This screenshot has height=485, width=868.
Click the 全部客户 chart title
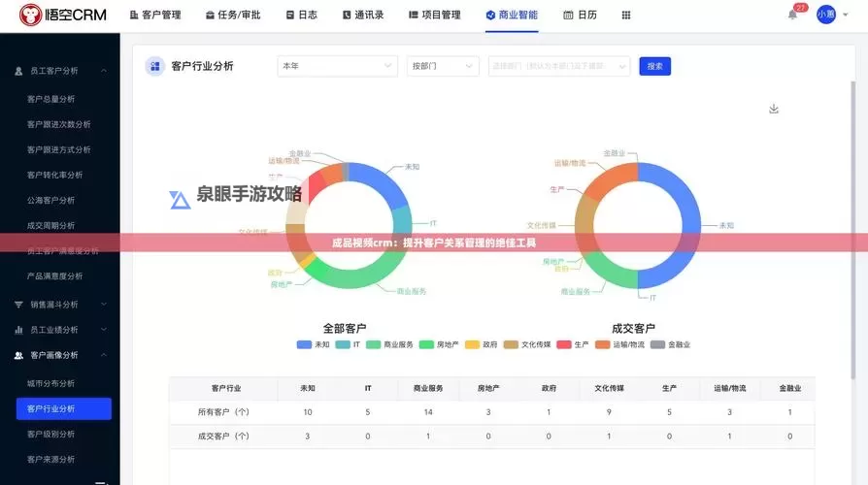point(345,329)
